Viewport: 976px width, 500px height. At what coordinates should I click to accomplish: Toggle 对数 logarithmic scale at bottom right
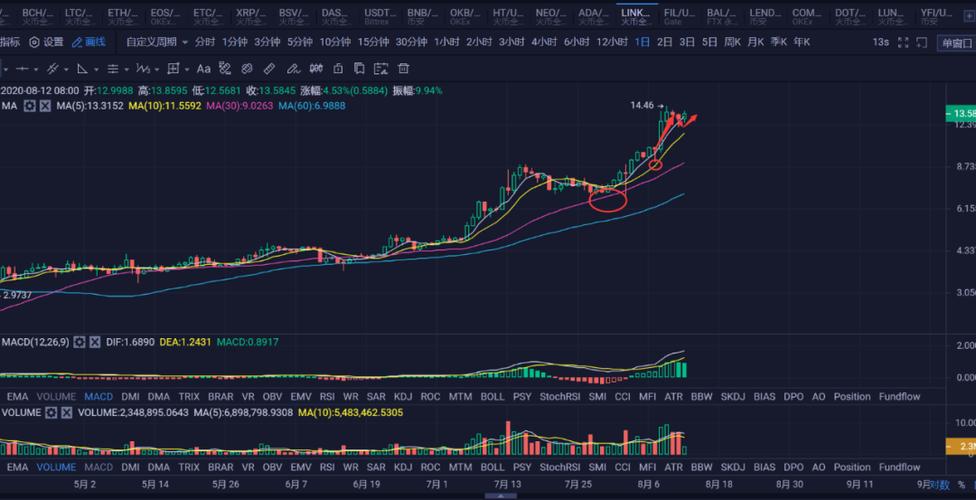click(x=940, y=485)
